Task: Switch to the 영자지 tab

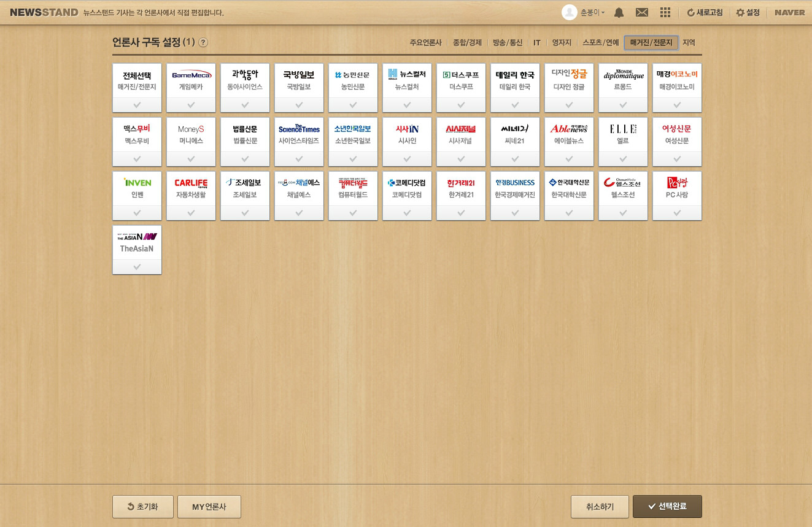Action: point(562,43)
